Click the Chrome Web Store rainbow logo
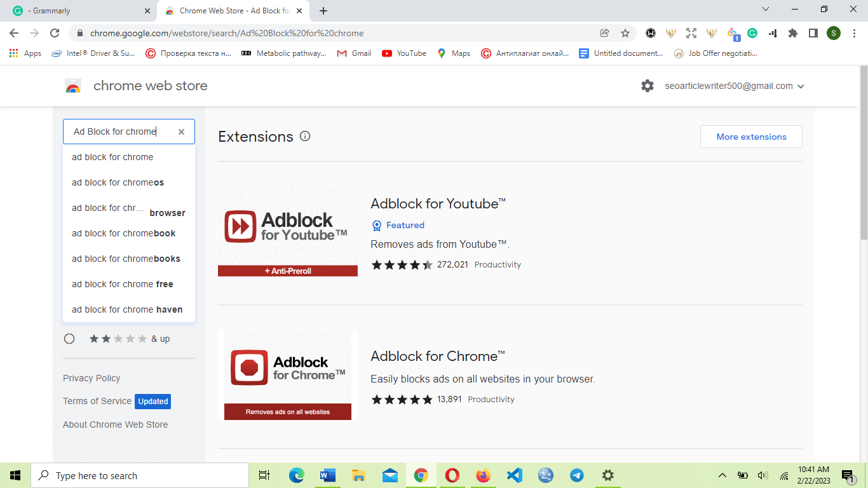This screenshot has height=488, width=868. (73, 86)
